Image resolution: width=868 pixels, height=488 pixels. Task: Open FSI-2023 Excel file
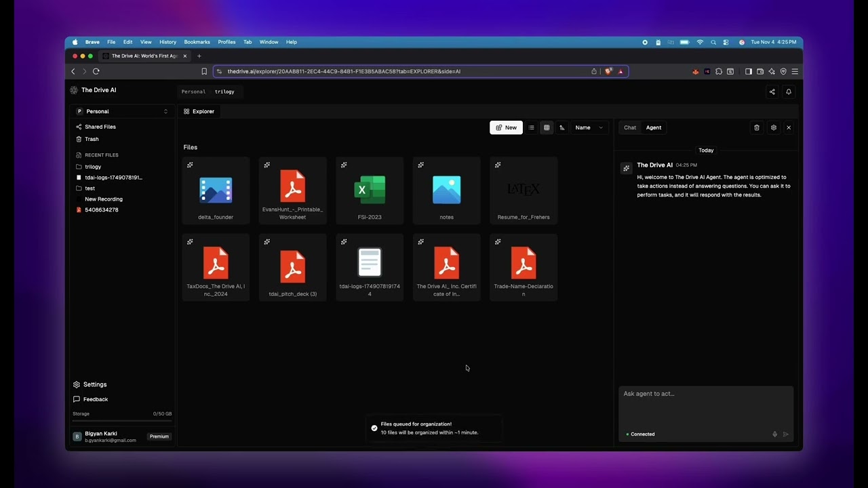(370, 191)
